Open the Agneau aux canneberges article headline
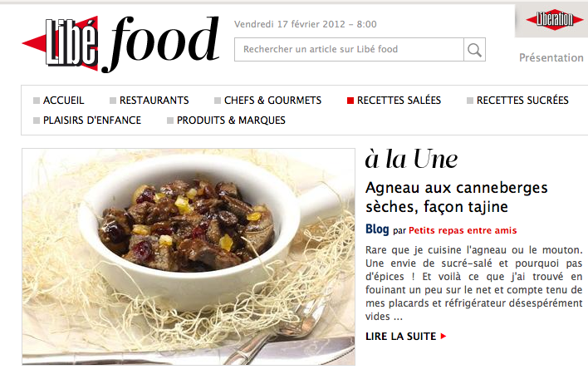Image resolution: width=588 pixels, height=384 pixels. [x=457, y=197]
